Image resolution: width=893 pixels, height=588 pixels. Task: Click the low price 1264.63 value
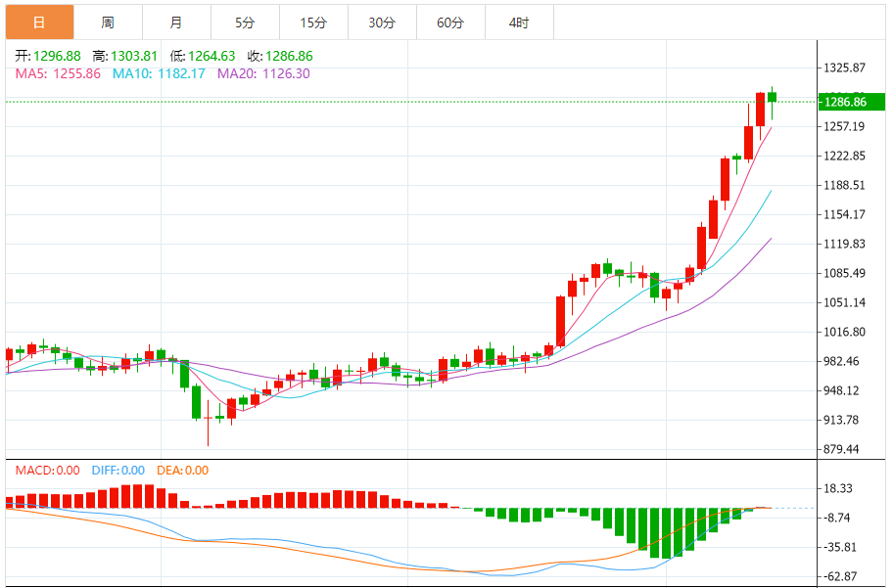click(211, 56)
